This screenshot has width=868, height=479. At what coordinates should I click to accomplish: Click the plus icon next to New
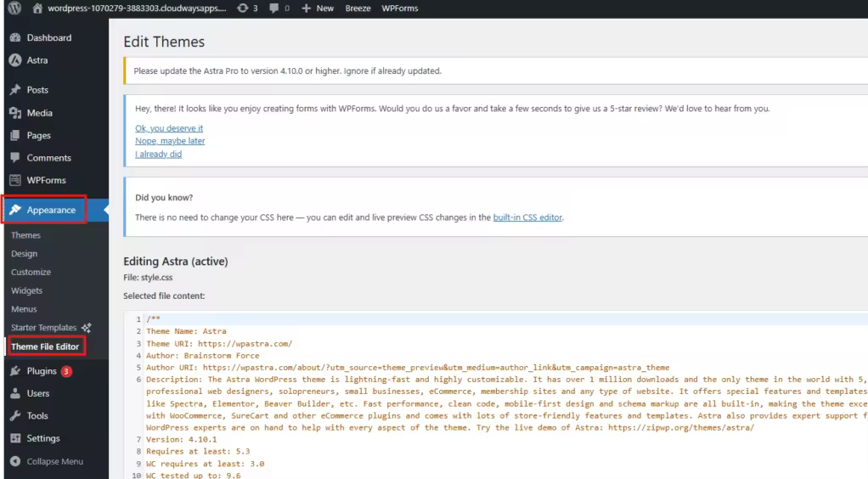point(306,8)
